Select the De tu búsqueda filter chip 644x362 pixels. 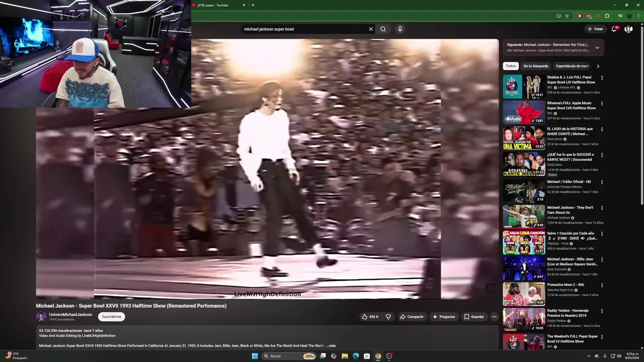pyautogui.click(x=536, y=66)
